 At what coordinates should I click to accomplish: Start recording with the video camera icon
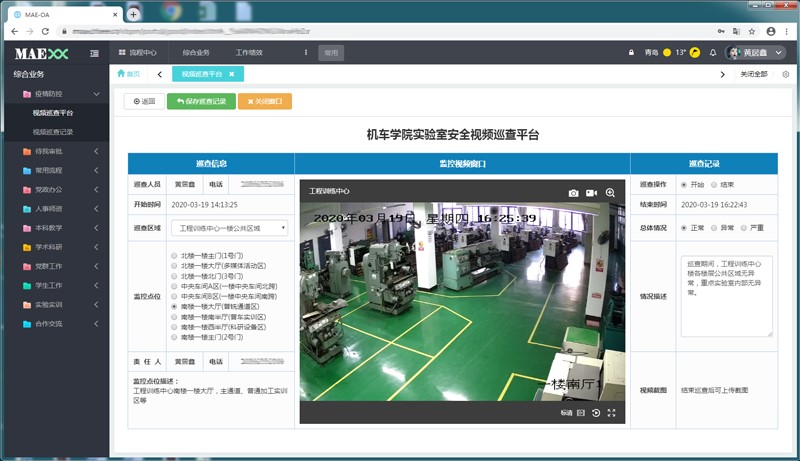point(591,192)
